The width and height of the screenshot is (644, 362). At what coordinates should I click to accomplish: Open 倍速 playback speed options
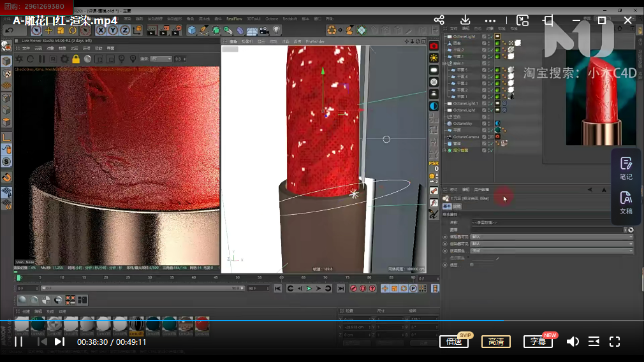454,342
